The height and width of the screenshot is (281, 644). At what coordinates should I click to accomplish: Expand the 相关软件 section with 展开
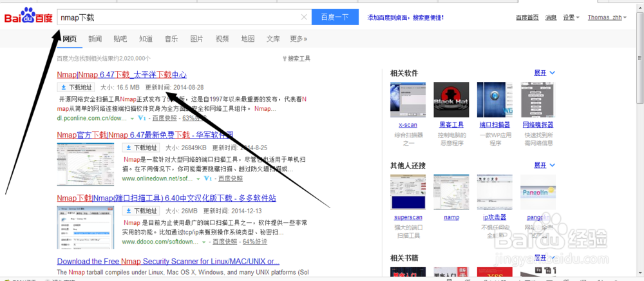(x=544, y=73)
